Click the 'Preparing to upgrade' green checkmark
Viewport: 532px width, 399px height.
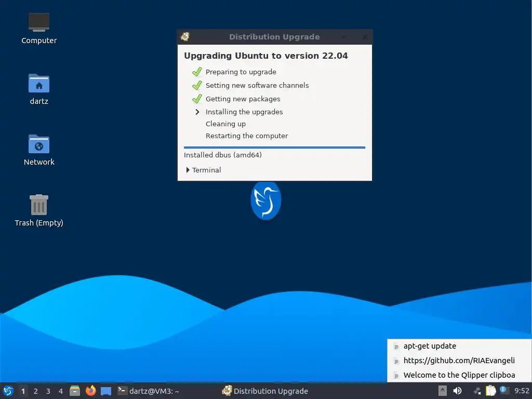click(x=197, y=72)
